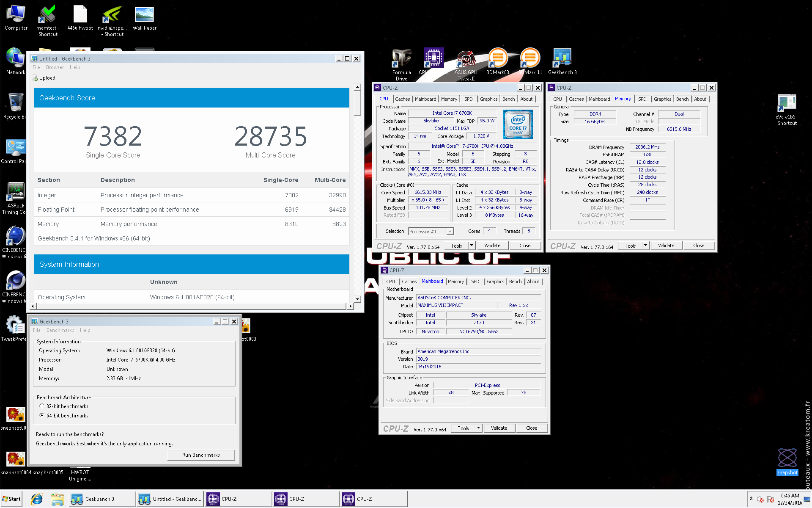
Task: Switch to Geekbench 3 taskbar button
Action: click(x=101, y=499)
